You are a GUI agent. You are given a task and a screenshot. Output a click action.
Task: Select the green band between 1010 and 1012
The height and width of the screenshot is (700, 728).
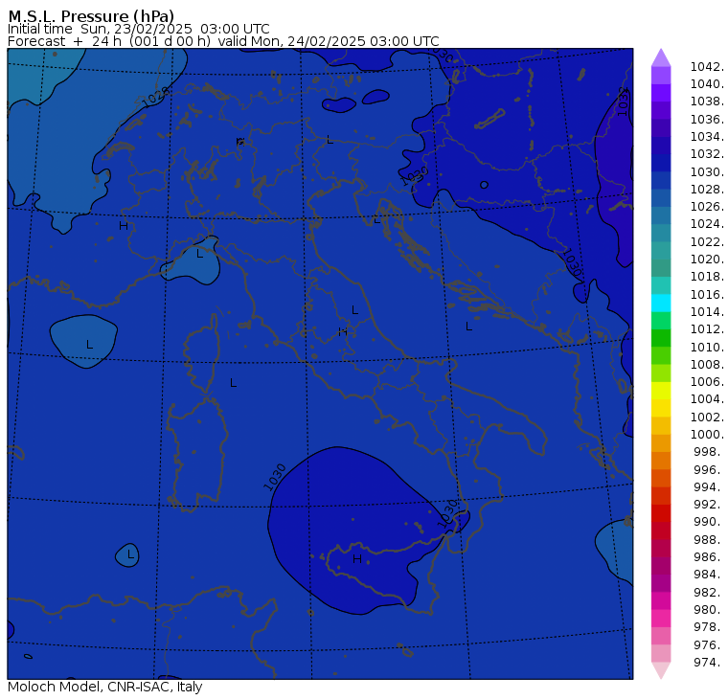tap(661, 338)
